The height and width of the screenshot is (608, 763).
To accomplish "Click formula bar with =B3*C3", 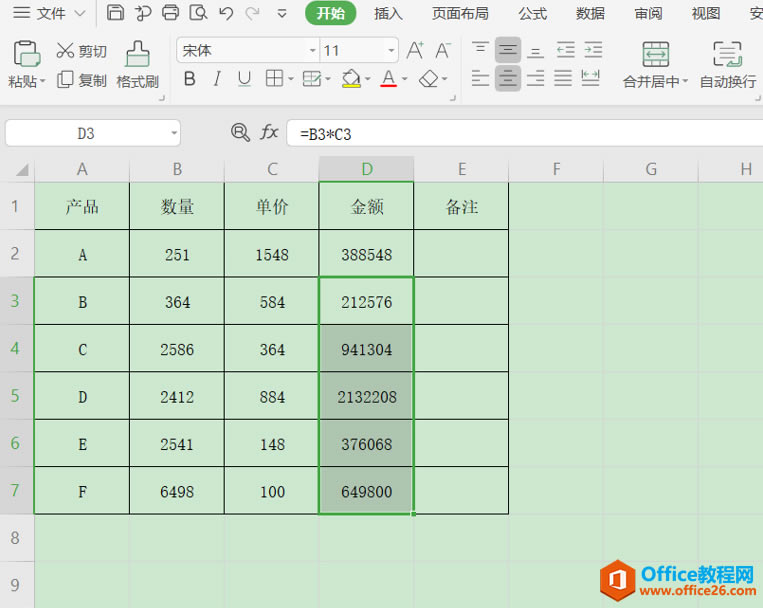I will pos(525,133).
